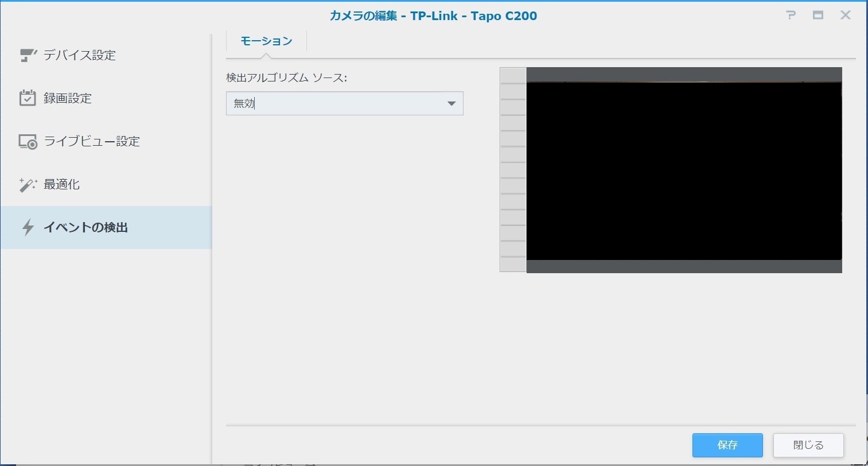Click the calendar icon beside 録画設定

pyautogui.click(x=28, y=98)
